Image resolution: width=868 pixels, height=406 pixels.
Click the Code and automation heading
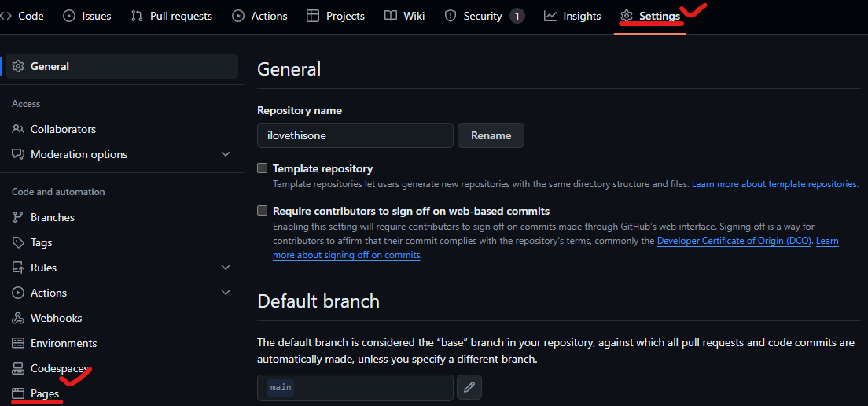(59, 192)
